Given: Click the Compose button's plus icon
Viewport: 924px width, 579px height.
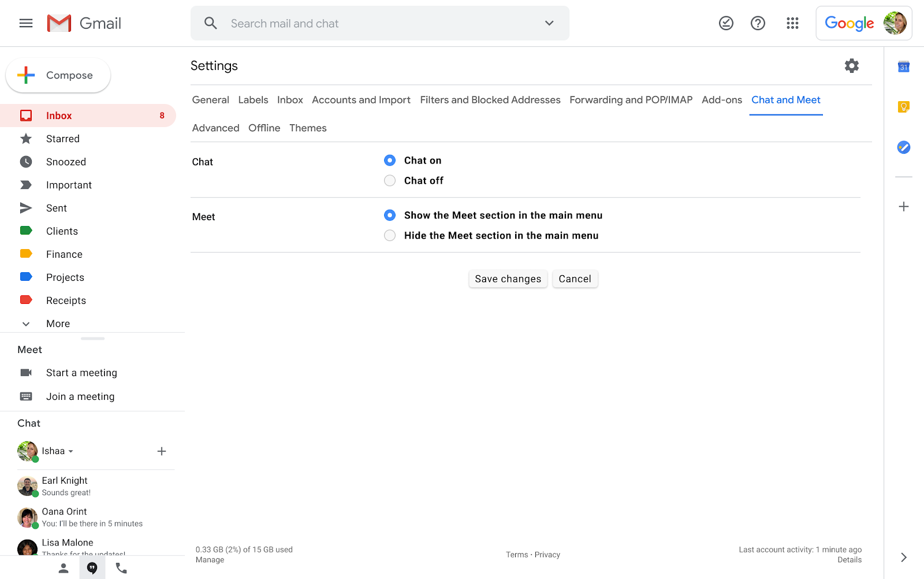Looking at the screenshot, I should point(26,75).
